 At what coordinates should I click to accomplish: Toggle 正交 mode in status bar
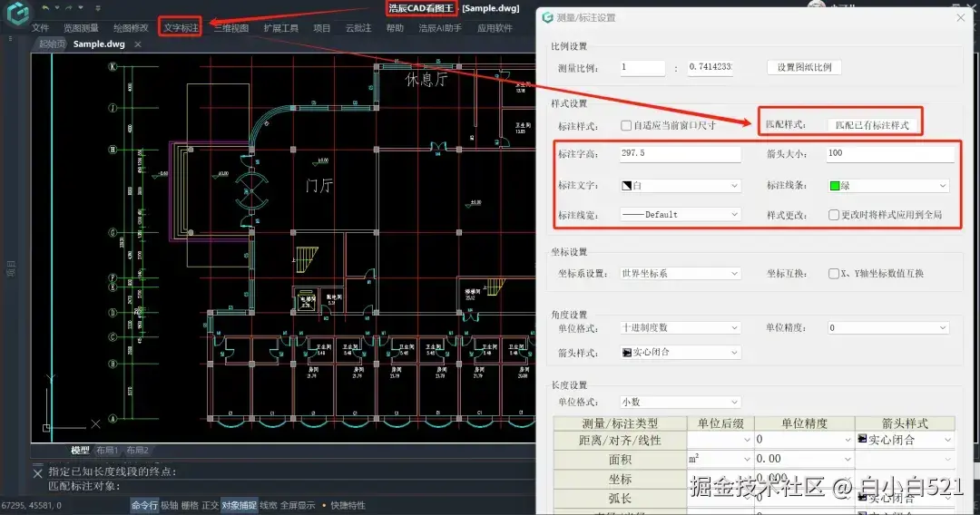coord(210,505)
